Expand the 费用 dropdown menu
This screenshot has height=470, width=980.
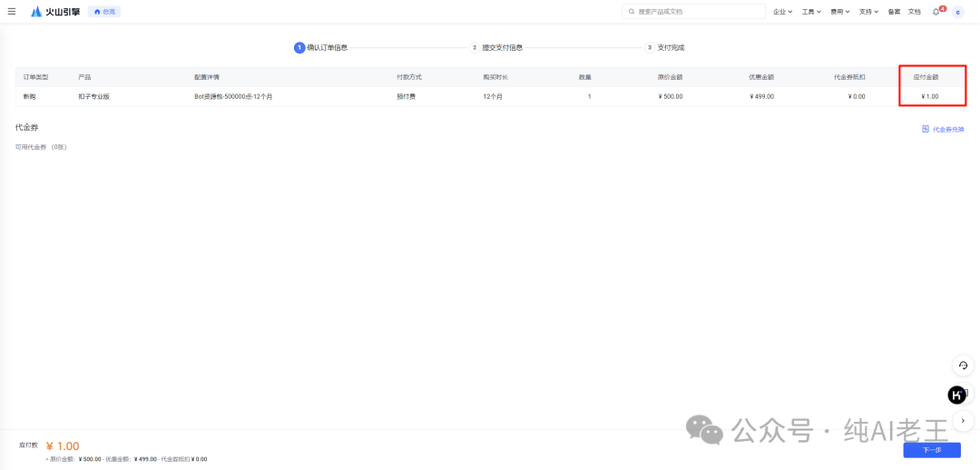point(840,11)
